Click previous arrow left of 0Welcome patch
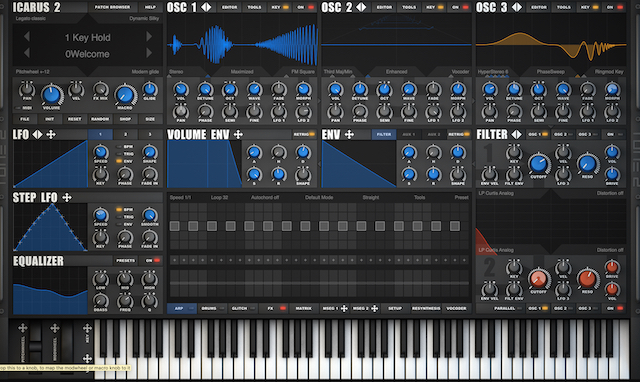 pyautogui.click(x=27, y=53)
